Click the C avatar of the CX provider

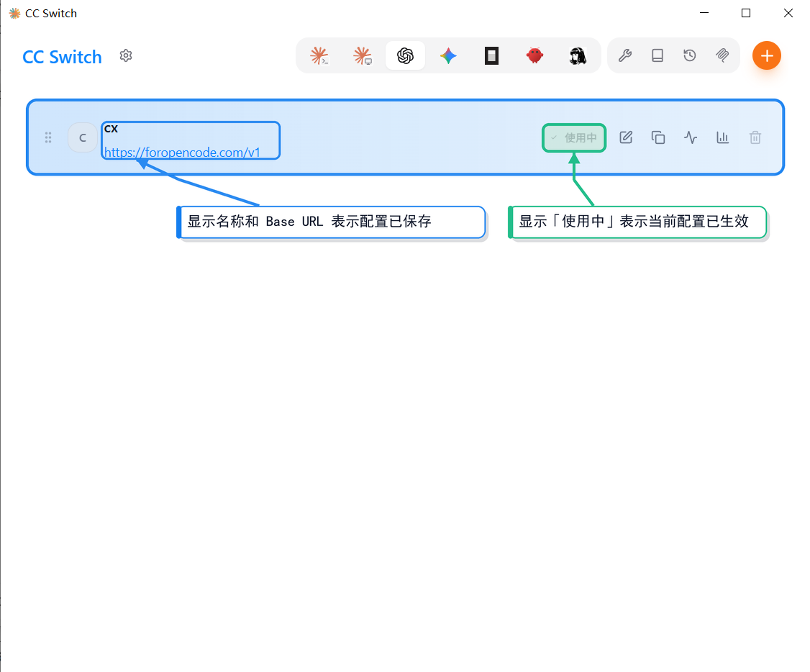83,137
